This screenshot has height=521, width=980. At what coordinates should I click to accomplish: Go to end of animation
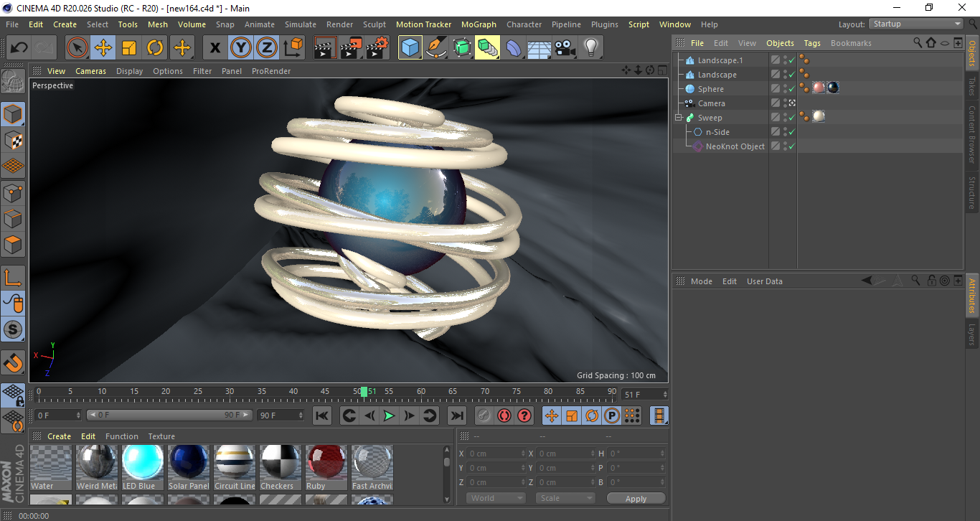[456, 416]
